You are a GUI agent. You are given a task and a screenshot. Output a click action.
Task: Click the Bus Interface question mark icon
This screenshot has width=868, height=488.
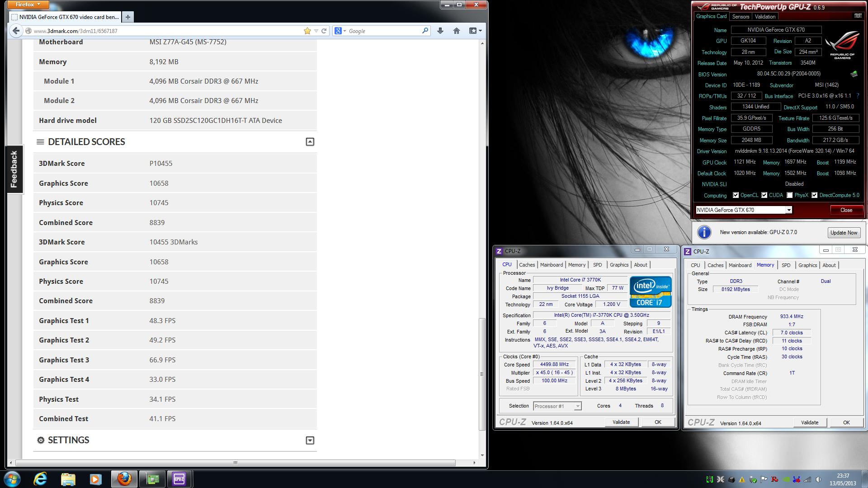pyautogui.click(x=858, y=96)
